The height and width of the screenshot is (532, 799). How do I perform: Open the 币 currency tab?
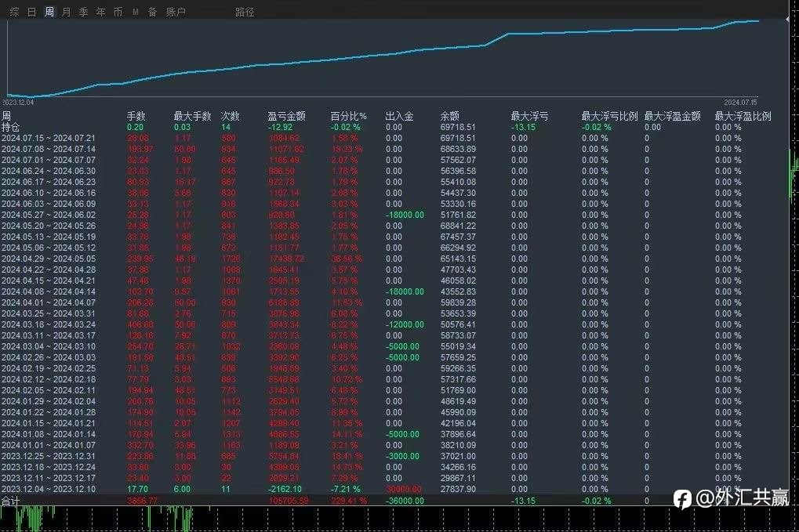point(118,12)
